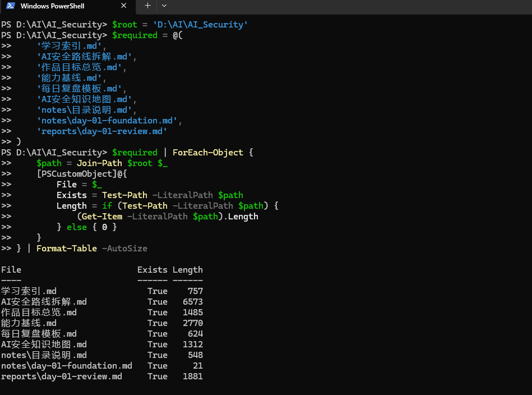Click the Length column header in output table
532x395 pixels.
point(188,270)
